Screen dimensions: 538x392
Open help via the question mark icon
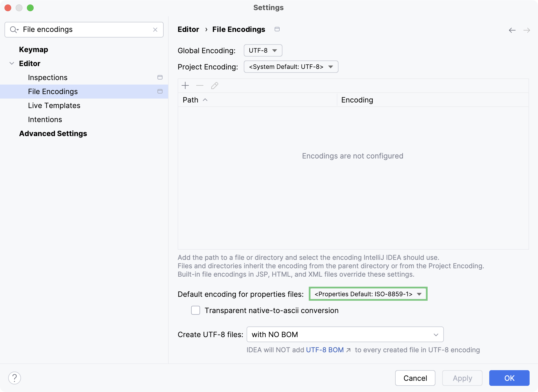point(15,378)
